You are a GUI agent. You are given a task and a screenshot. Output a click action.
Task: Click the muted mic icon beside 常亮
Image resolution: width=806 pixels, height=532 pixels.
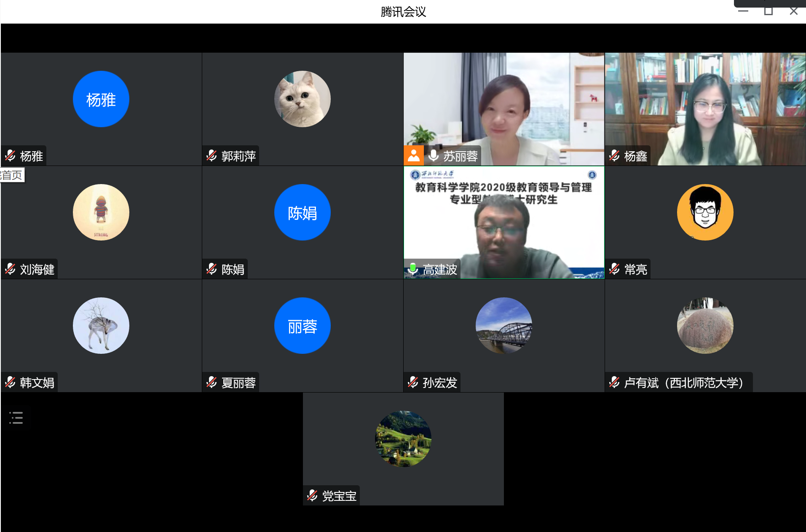(614, 269)
